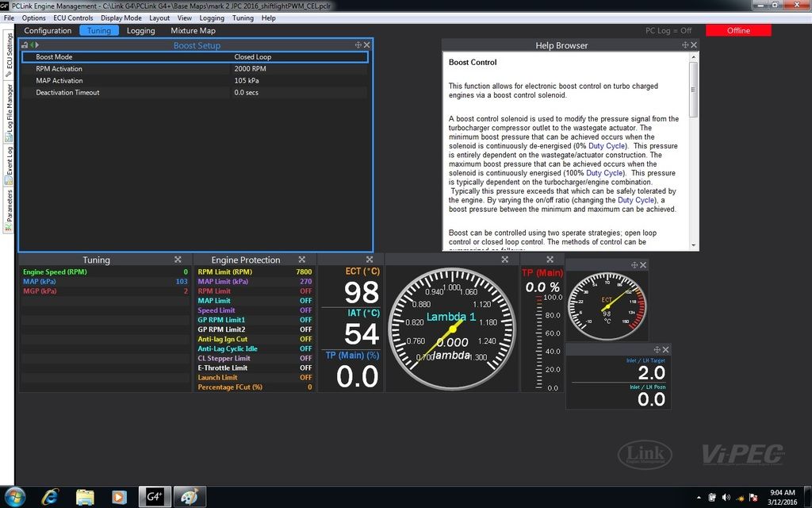Click the expand icon on Engine Protection panel
The height and width of the screenshot is (508, 812).
pyautogui.click(x=302, y=260)
